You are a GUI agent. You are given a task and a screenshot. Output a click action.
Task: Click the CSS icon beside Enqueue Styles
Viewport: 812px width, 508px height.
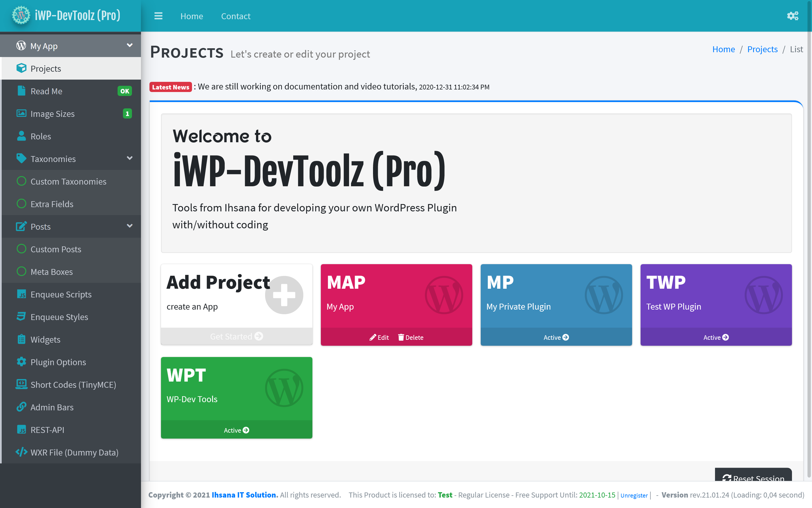(21, 316)
